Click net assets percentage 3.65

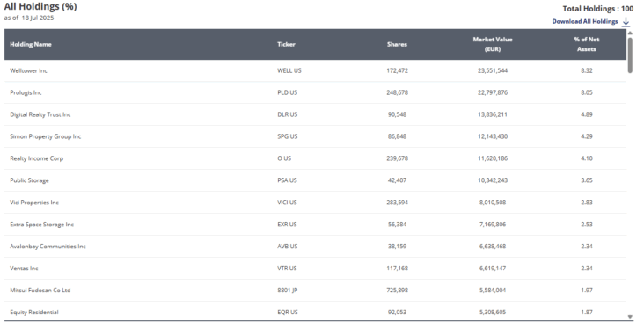[x=587, y=180]
